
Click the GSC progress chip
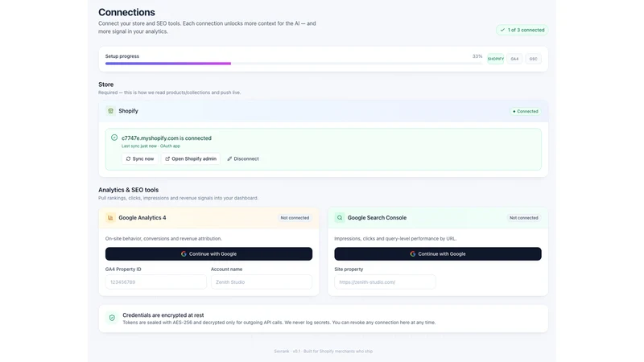click(x=533, y=59)
